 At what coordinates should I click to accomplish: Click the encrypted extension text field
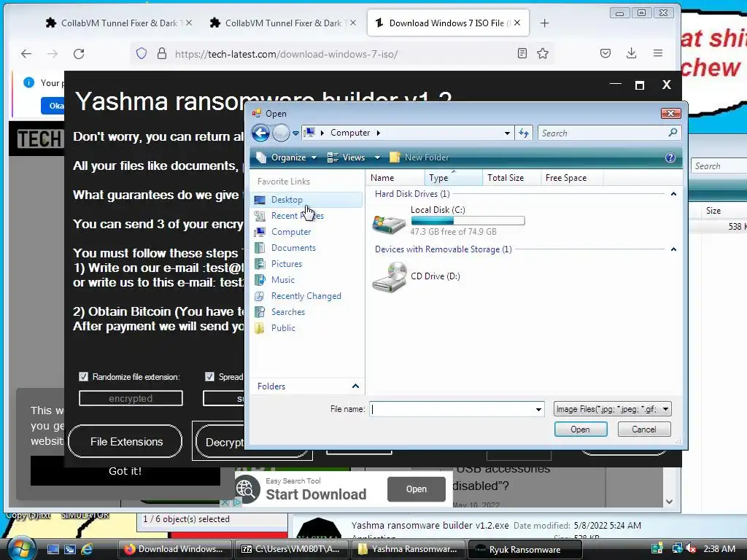click(x=131, y=398)
